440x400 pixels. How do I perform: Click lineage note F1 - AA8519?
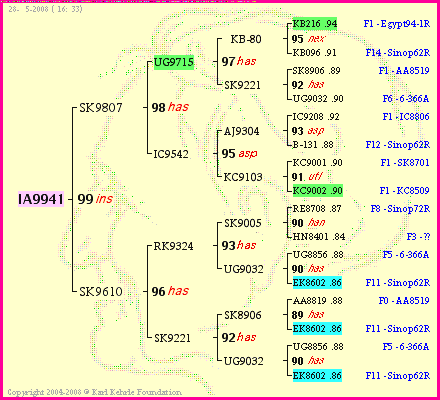tap(404, 71)
